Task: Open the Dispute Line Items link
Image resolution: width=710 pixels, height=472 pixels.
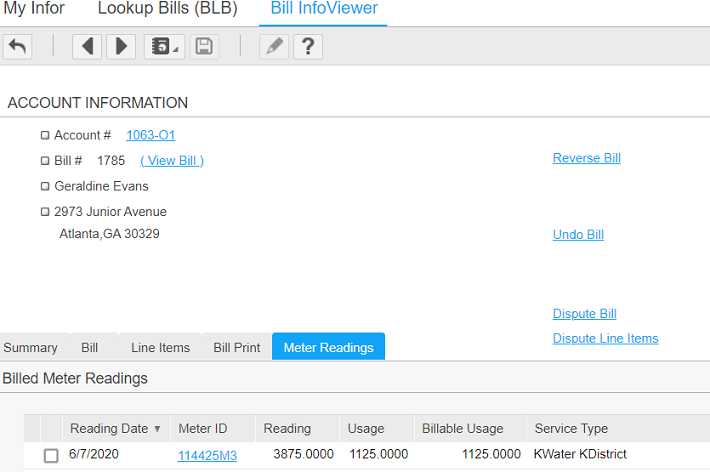Action: [x=605, y=338]
